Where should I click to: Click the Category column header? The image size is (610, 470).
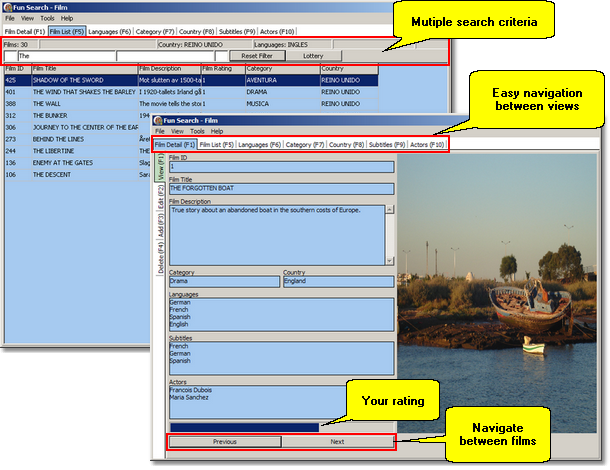click(x=282, y=69)
